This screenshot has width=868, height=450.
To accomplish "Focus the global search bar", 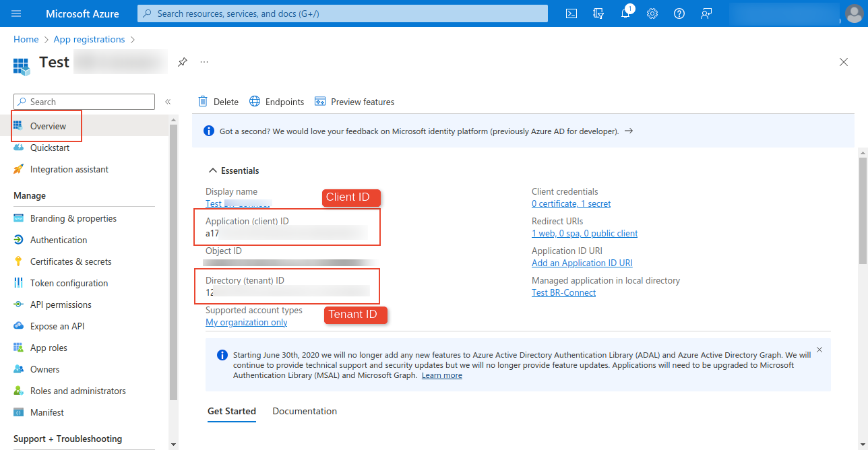I will 342,13.
